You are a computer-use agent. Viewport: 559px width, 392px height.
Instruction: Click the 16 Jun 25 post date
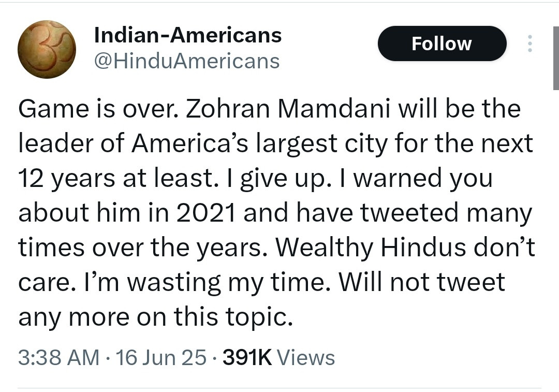(161, 357)
